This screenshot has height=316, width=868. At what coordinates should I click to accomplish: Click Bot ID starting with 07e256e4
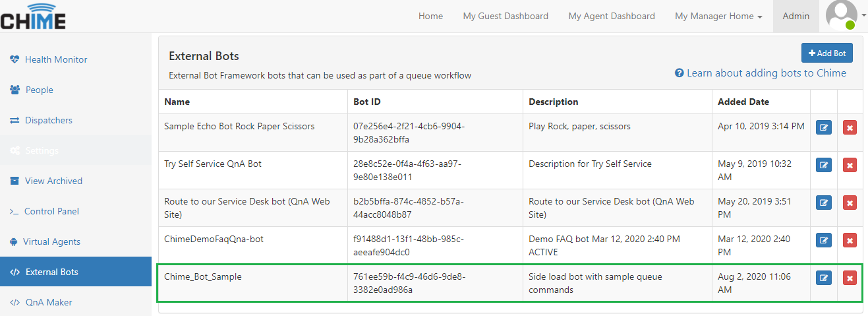(x=409, y=133)
